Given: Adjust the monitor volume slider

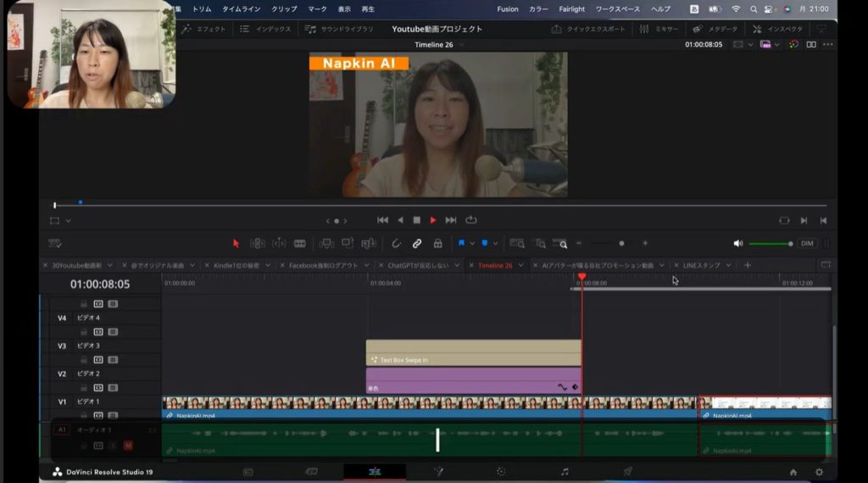Looking at the screenshot, I should pyautogui.click(x=770, y=243).
